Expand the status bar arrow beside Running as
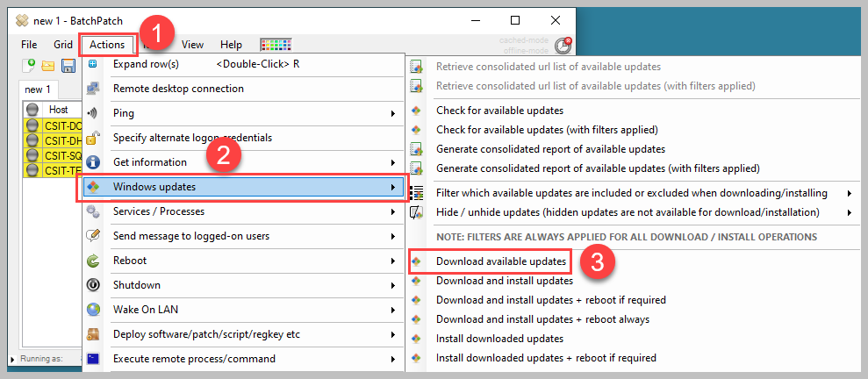 click(x=13, y=359)
